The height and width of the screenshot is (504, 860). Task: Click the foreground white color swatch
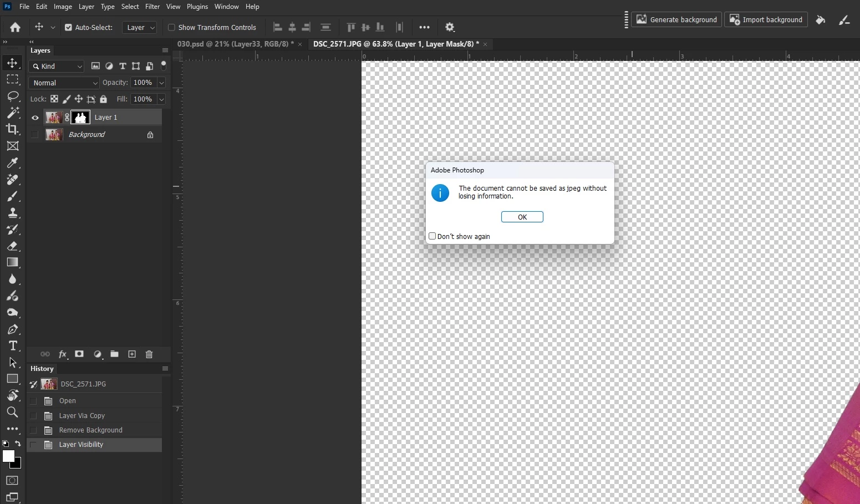pyautogui.click(x=8, y=456)
